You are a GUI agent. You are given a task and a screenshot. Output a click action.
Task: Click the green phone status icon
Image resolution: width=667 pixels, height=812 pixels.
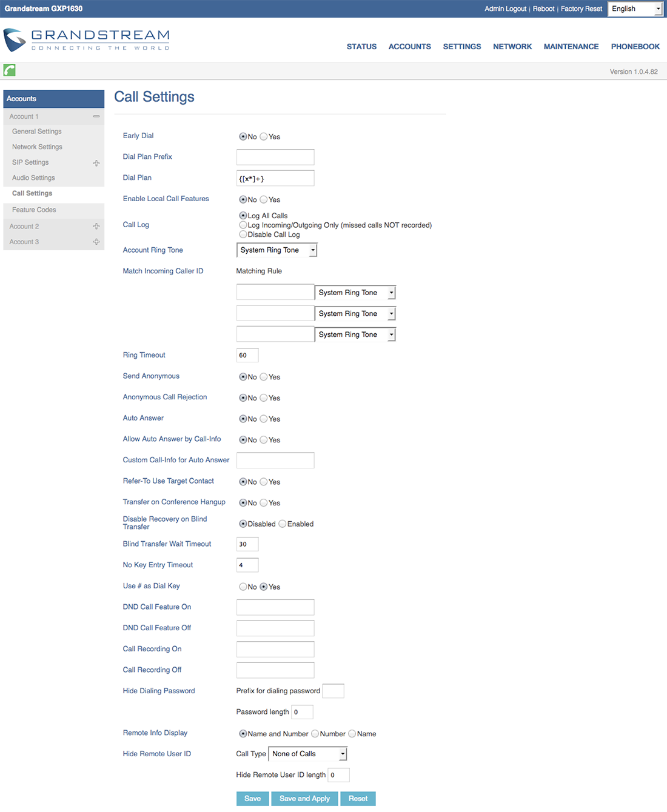(x=9, y=70)
